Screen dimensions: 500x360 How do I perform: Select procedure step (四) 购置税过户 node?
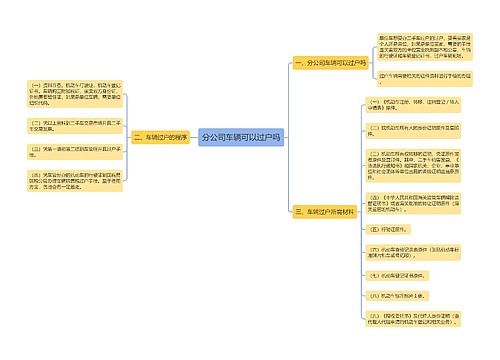75,181
